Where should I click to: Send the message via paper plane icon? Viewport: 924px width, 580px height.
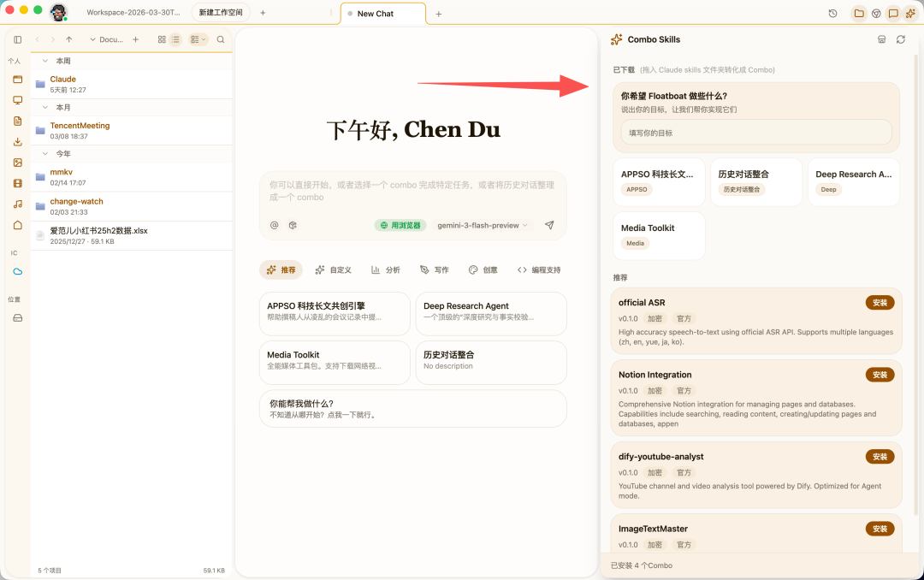[x=550, y=225]
